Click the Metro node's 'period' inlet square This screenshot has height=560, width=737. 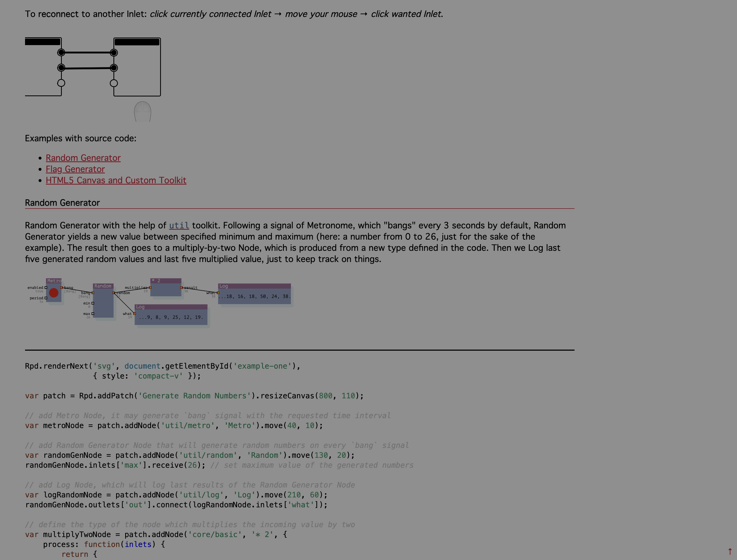click(46, 298)
